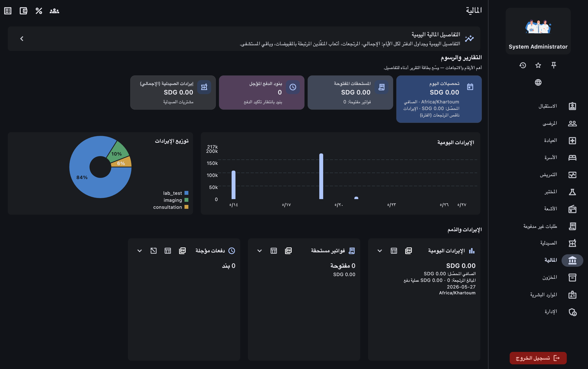Open the language globe icon

(x=538, y=82)
